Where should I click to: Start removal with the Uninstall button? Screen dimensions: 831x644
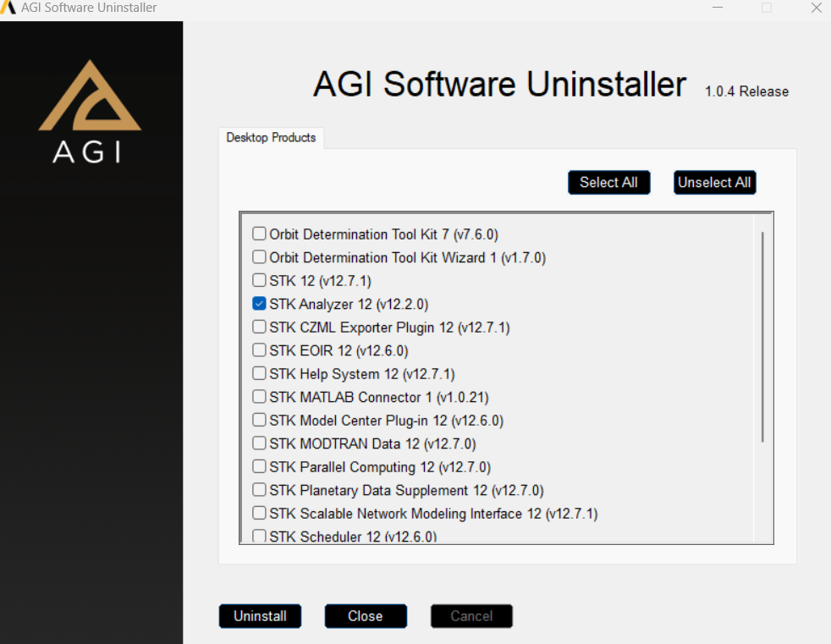tap(261, 616)
